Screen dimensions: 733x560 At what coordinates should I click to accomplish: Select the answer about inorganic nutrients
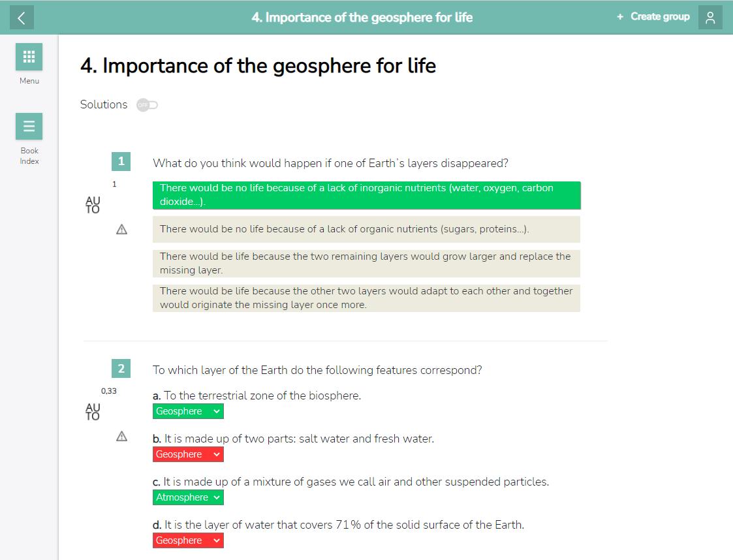pyautogui.click(x=366, y=195)
